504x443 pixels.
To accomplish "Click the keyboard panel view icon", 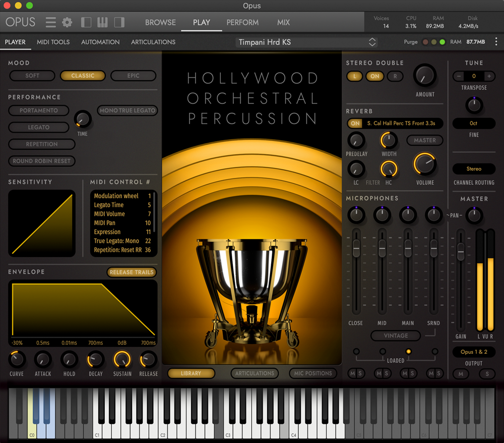I will pos(102,22).
